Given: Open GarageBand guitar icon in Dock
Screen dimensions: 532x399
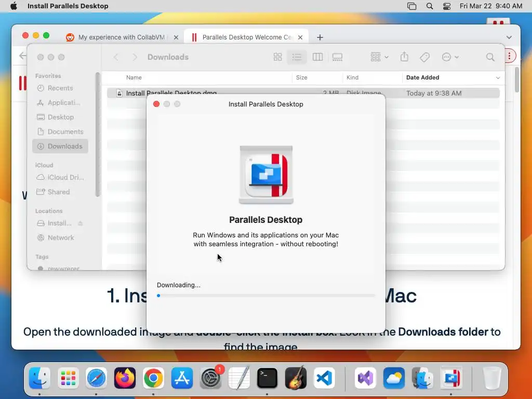Looking at the screenshot, I should pos(296,378).
